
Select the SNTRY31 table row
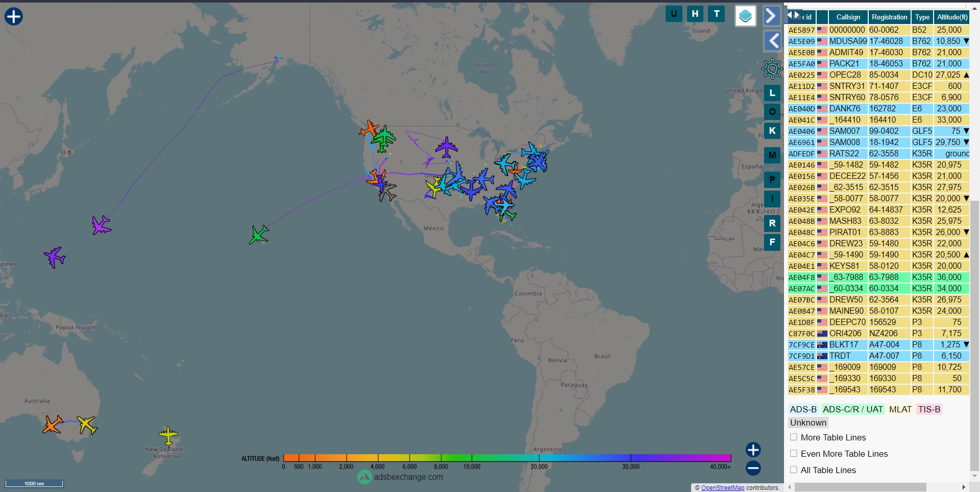point(878,86)
